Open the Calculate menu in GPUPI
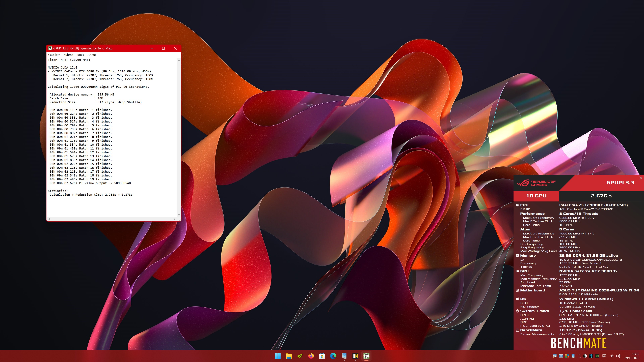 (x=54, y=55)
